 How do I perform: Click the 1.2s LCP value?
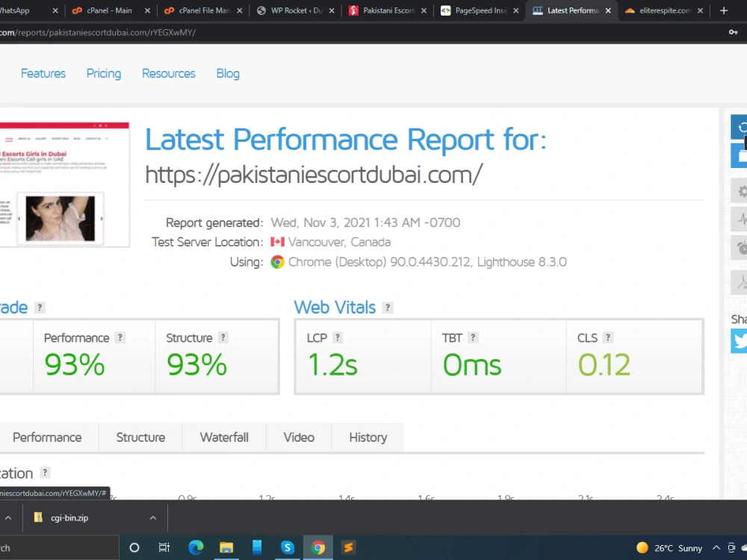tap(332, 365)
